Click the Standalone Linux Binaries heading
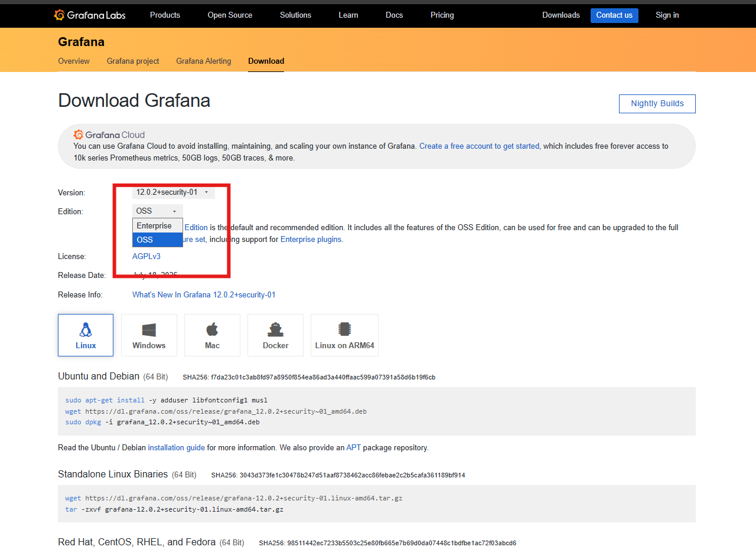Viewport: 756px width, 550px height. pos(113,474)
